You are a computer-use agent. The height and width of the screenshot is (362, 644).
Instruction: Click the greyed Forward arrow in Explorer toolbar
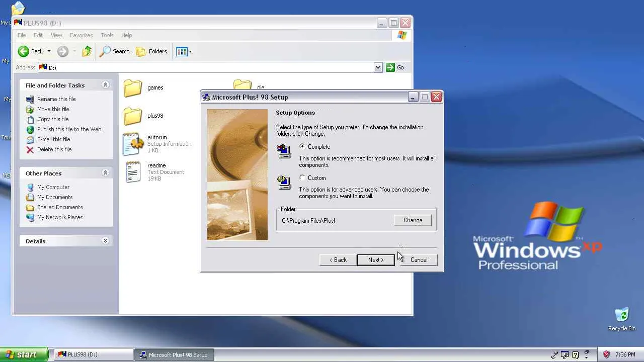pos(62,51)
